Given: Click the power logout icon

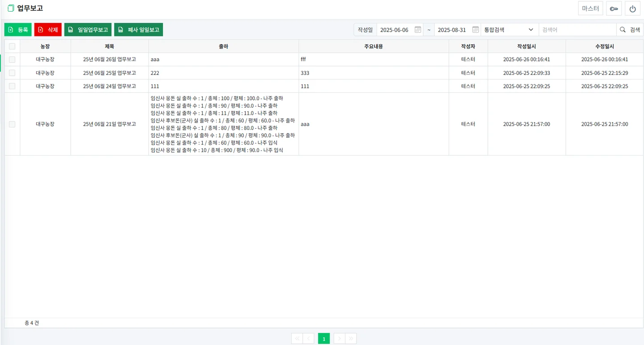Looking at the screenshot, I should coord(632,8).
